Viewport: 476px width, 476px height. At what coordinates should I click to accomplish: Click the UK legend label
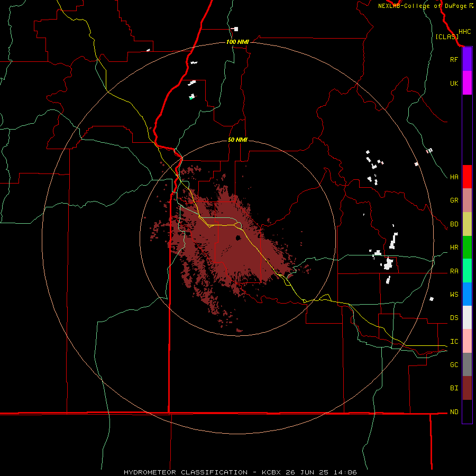coord(454,83)
